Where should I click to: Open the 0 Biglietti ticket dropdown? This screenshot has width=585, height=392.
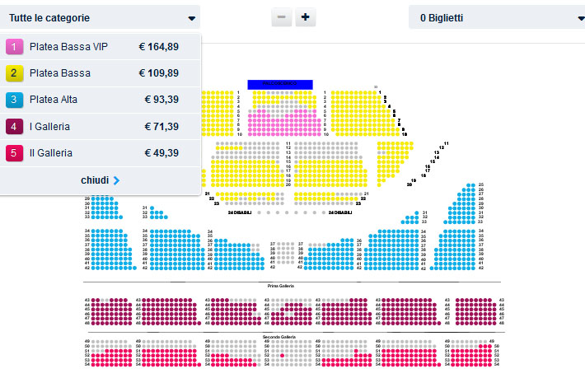497,17
